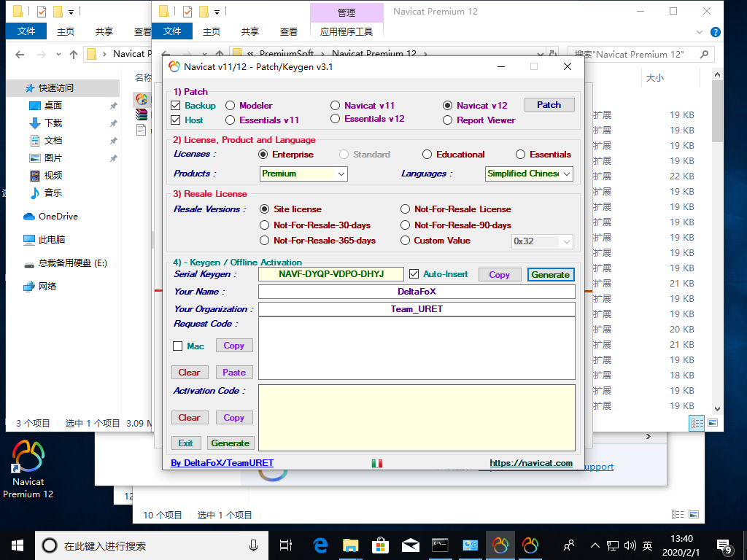Viewport: 747px width, 560px height.
Task: Click the Patch button
Action: click(549, 105)
